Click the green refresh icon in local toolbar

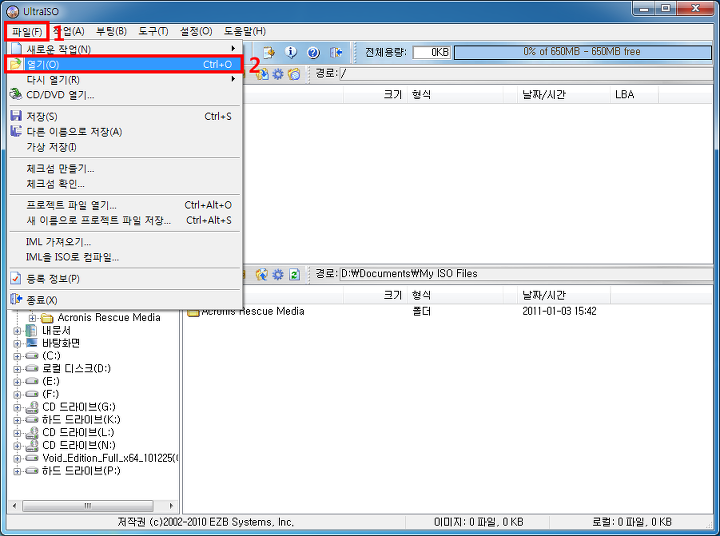pyautogui.click(x=294, y=274)
